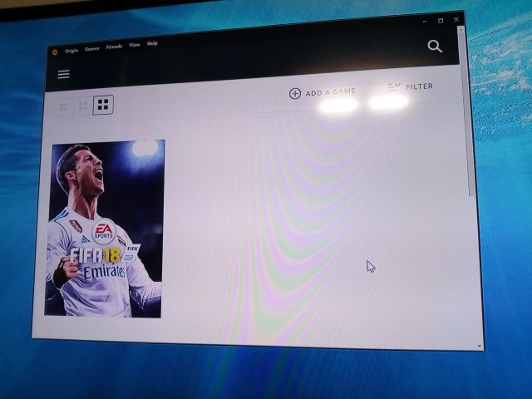Open the Help menu
Screen dimensions: 532x399
point(152,43)
